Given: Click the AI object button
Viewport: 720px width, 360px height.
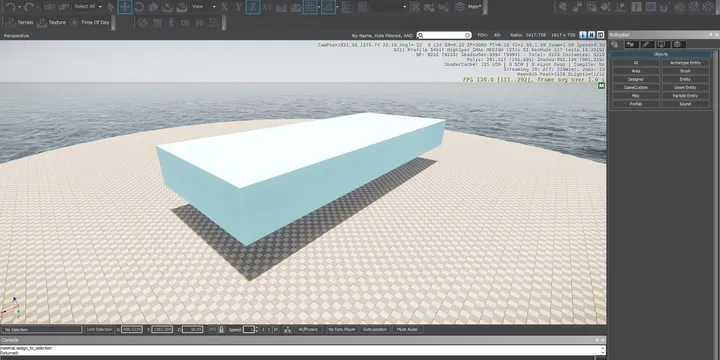Looking at the screenshot, I should [636, 63].
